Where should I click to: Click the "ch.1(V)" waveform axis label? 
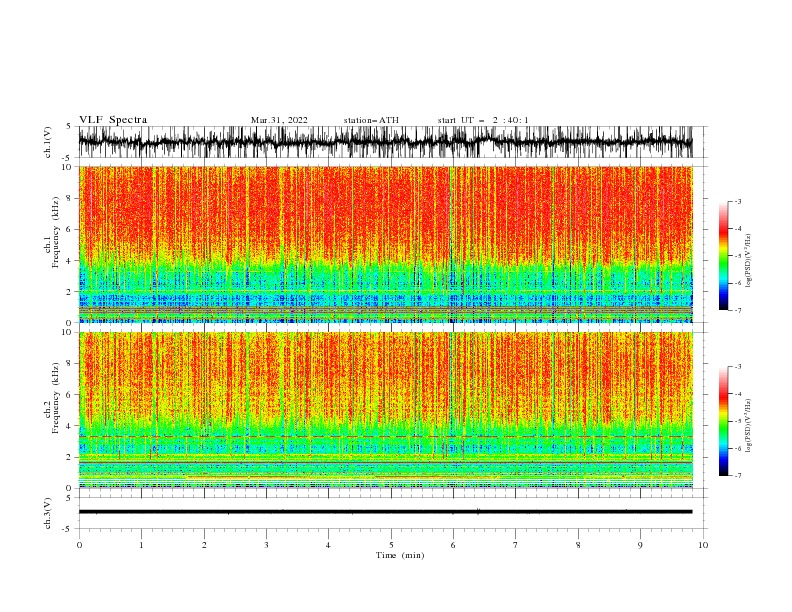click(48, 142)
